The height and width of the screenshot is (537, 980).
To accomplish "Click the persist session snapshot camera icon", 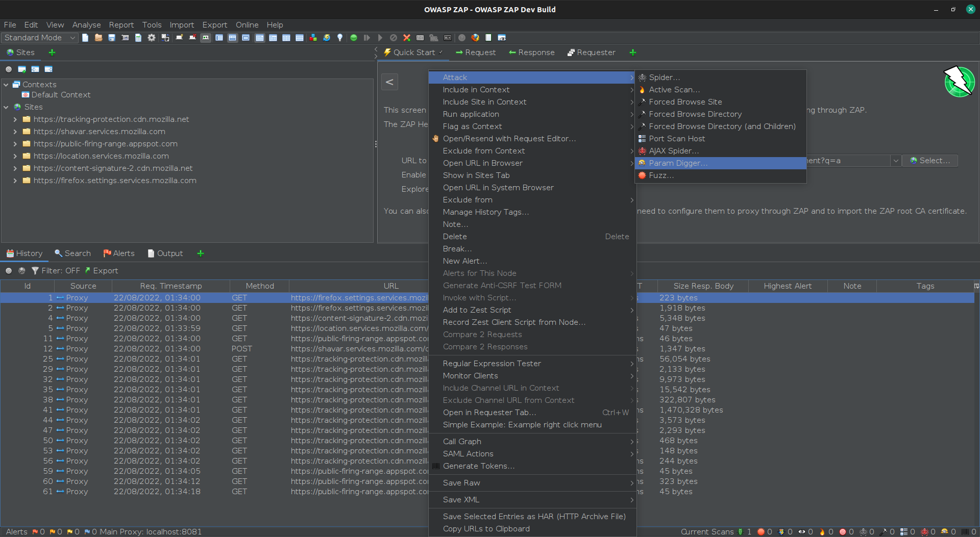I will [x=125, y=37].
